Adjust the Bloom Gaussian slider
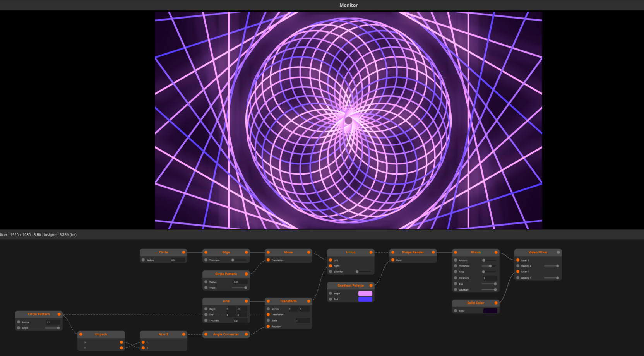644x356 pixels. point(489,289)
